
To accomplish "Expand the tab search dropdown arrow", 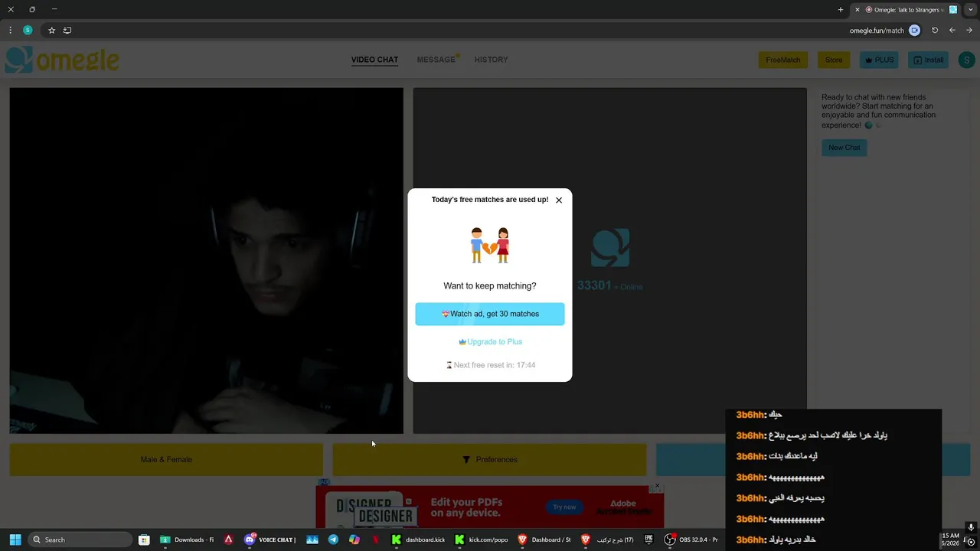I will tap(972, 10).
